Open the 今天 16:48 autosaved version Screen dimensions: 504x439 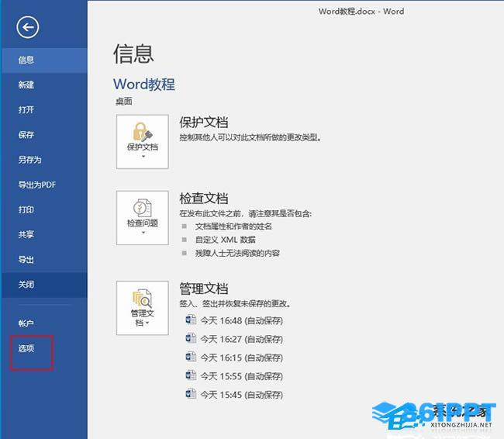click(x=242, y=321)
